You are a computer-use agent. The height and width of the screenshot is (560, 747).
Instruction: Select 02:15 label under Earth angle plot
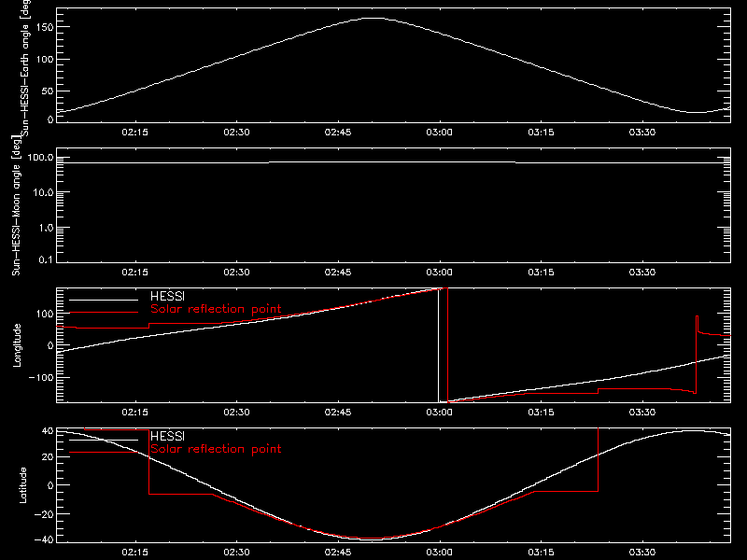134,132
